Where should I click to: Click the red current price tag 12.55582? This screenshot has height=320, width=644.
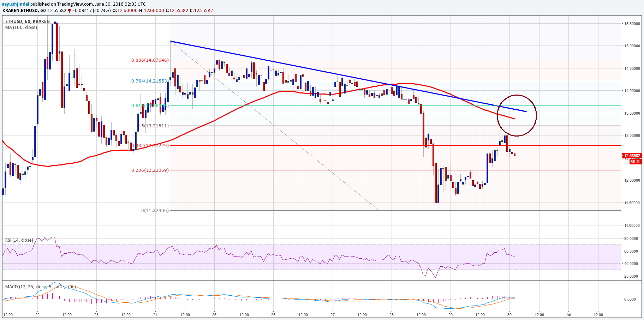click(632, 156)
